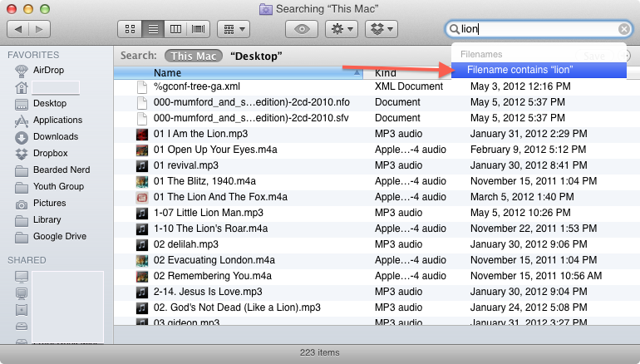Click the yellow minimize window button
The height and width of the screenshot is (364, 640).
pos(28,9)
